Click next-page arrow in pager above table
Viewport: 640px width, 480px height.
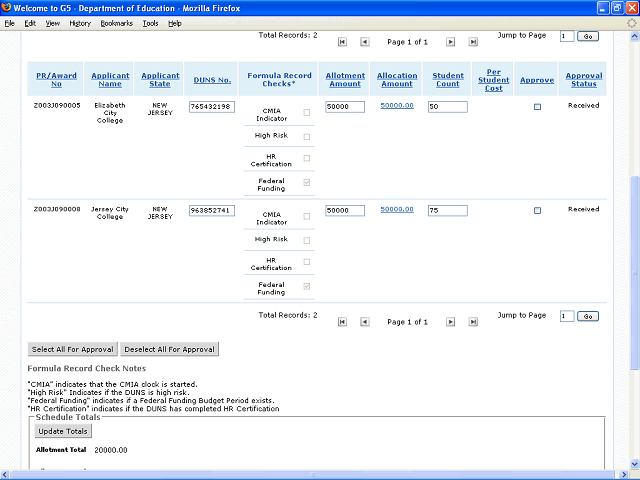coord(450,42)
